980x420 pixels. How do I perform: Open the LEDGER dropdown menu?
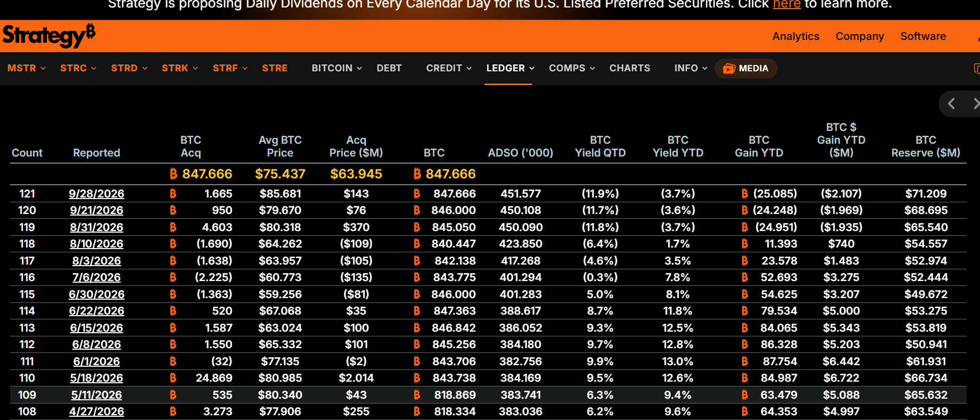[510, 68]
